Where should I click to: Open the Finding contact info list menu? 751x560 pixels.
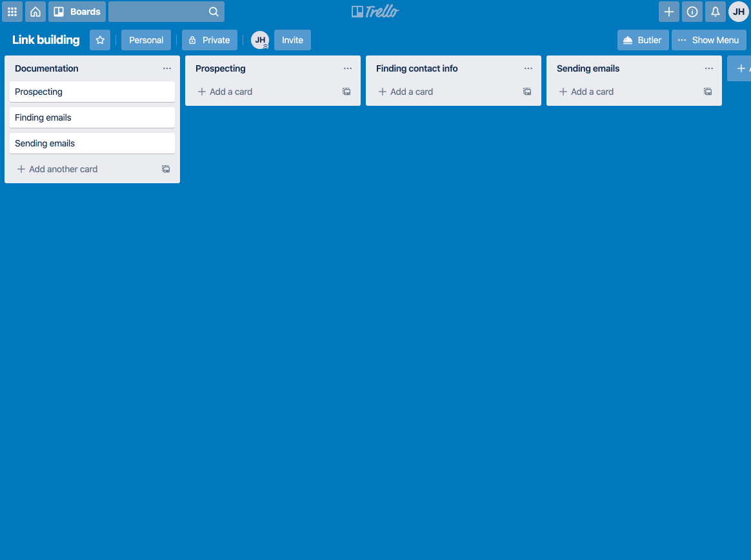coord(528,68)
